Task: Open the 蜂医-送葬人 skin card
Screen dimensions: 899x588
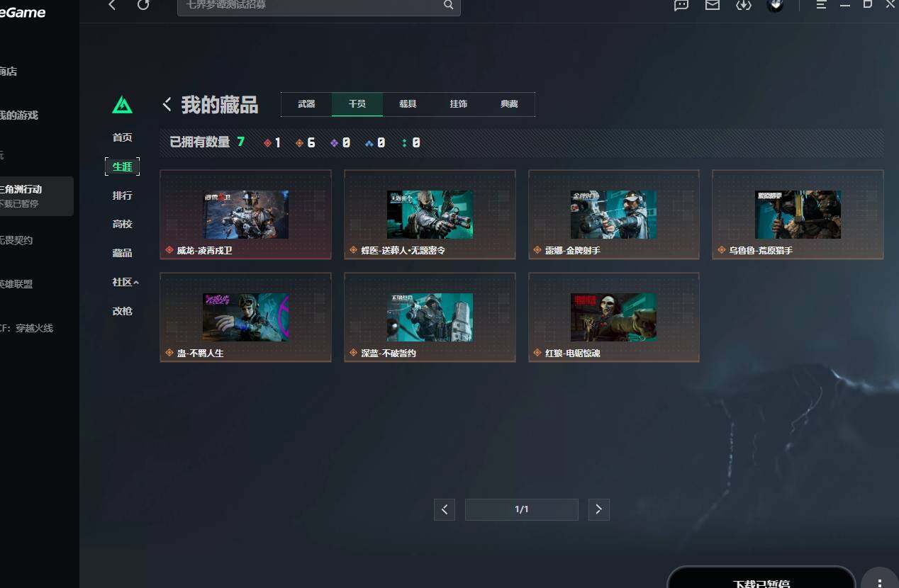Action: 430,215
